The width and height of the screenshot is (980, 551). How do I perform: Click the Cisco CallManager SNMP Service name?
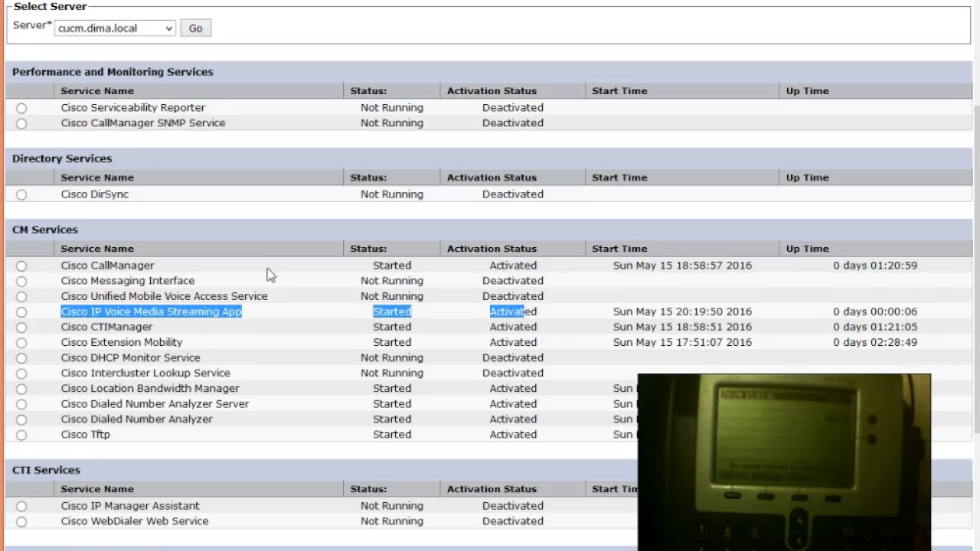click(143, 123)
